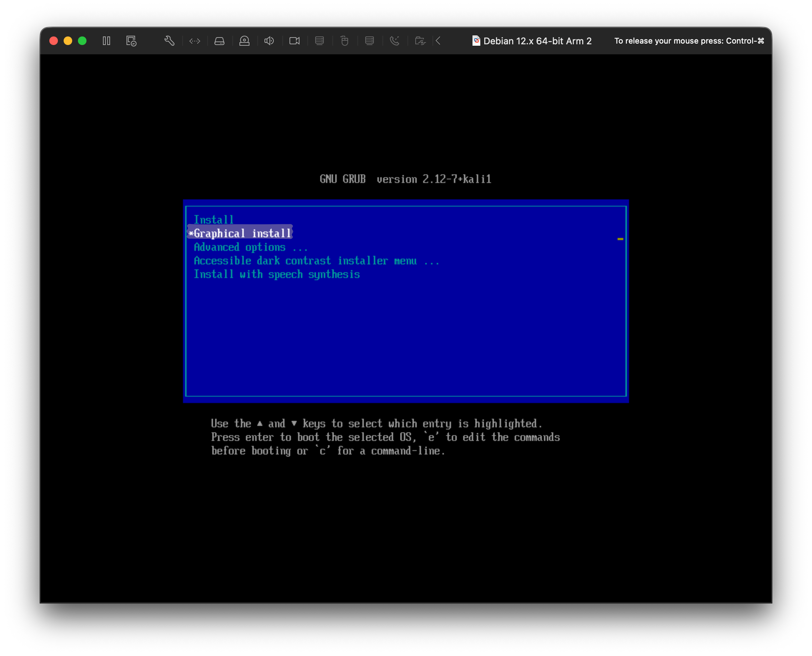This screenshot has height=656, width=812.
Task: Minimize the VM window with yellow button
Action: (x=68, y=41)
